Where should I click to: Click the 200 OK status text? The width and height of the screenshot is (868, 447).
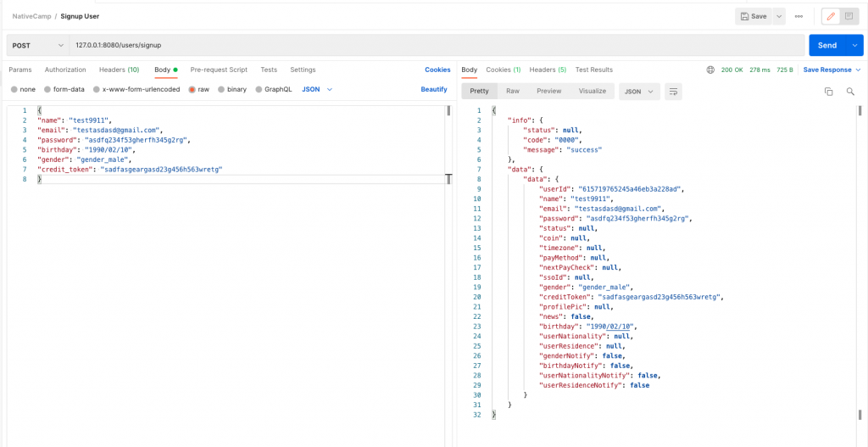pyautogui.click(x=732, y=70)
